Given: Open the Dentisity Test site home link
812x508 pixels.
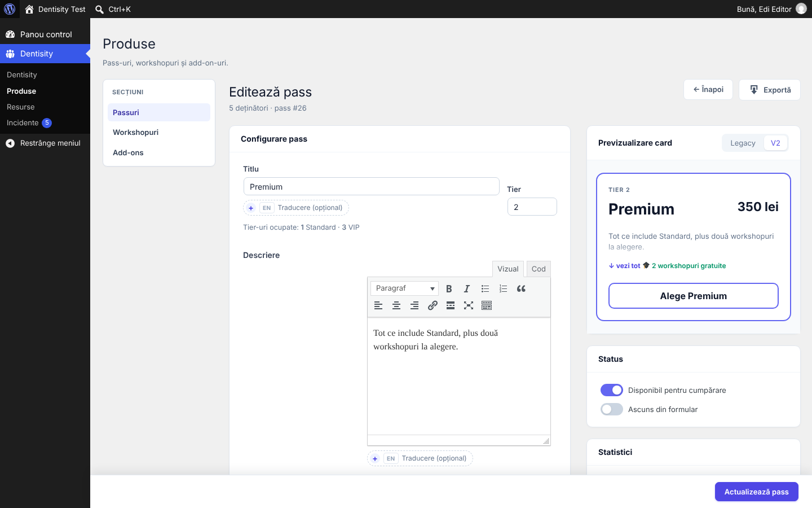Looking at the screenshot, I should [x=55, y=9].
